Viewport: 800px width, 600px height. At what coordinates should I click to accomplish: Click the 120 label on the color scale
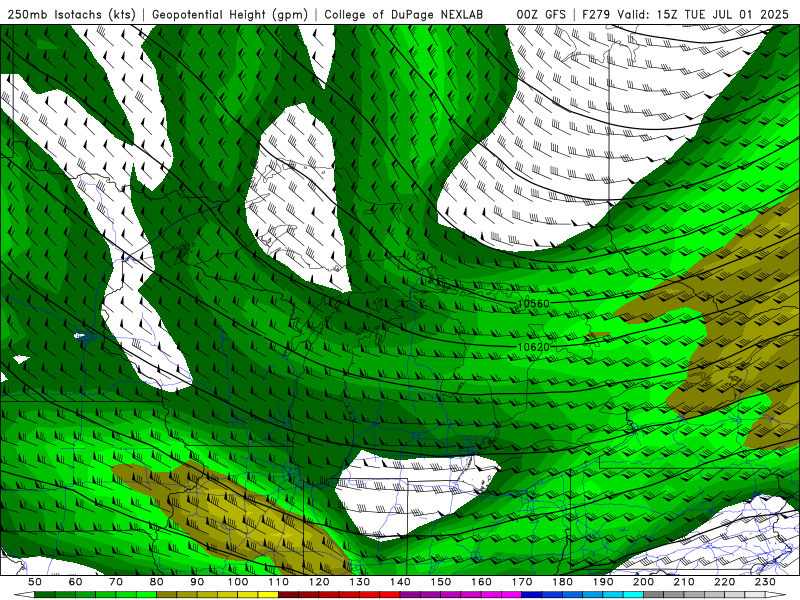(319, 582)
